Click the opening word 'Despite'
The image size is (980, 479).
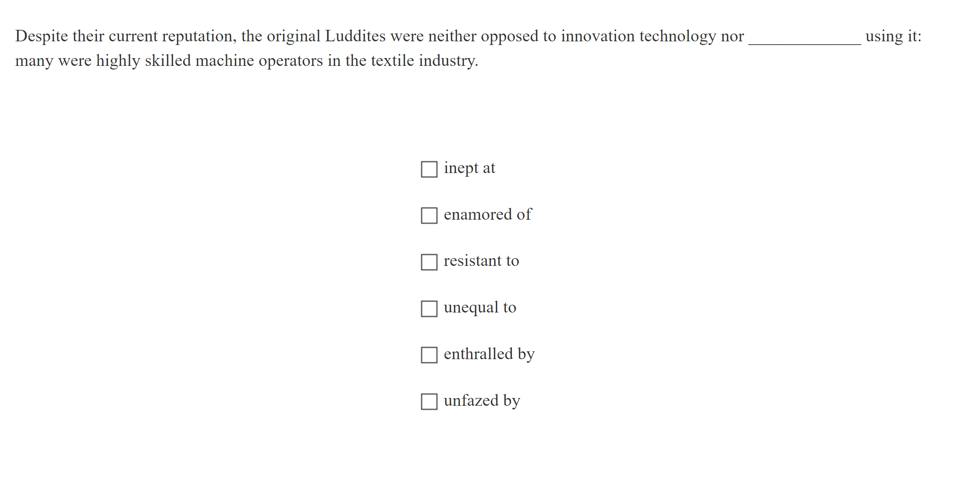click(x=42, y=36)
